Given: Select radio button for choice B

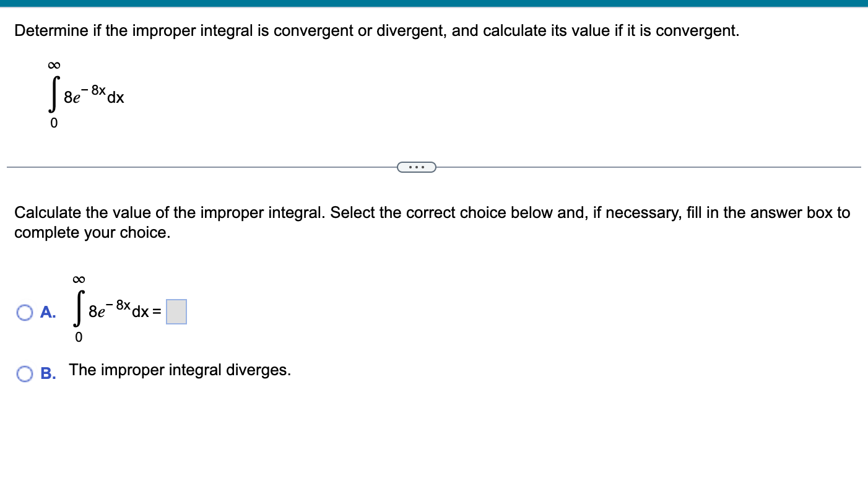Looking at the screenshot, I should coord(25,373).
